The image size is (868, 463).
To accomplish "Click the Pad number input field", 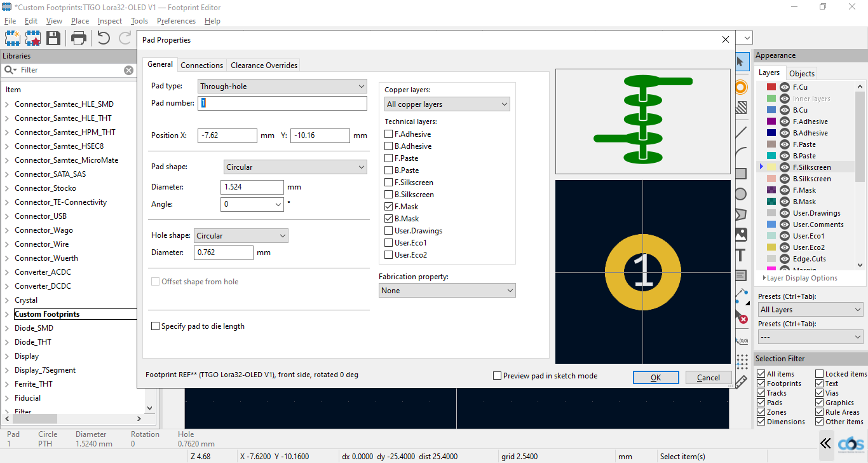I will (282, 103).
